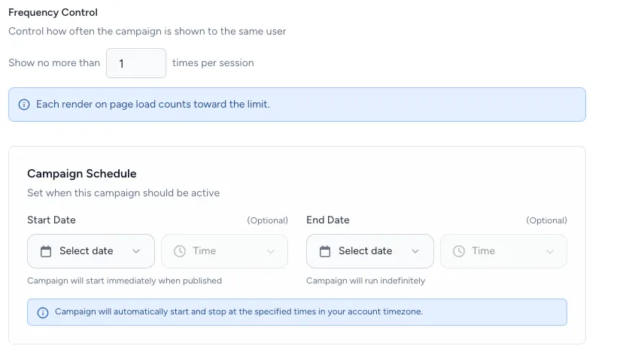The height and width of the screenshot is (355, 644).
Task: Click info icon in account timezone notice
Action: coord(43,312)
